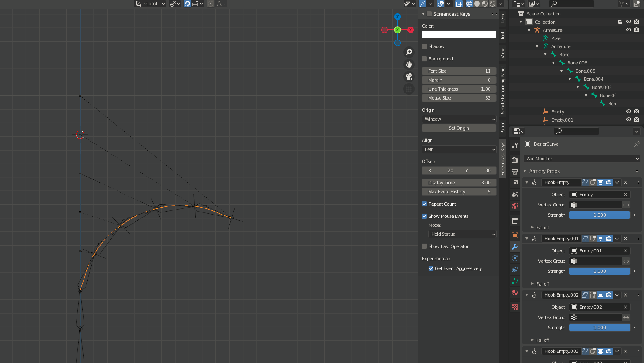Toggle render visibility of Hook-Empty.001 modifier

pos(609,239)
